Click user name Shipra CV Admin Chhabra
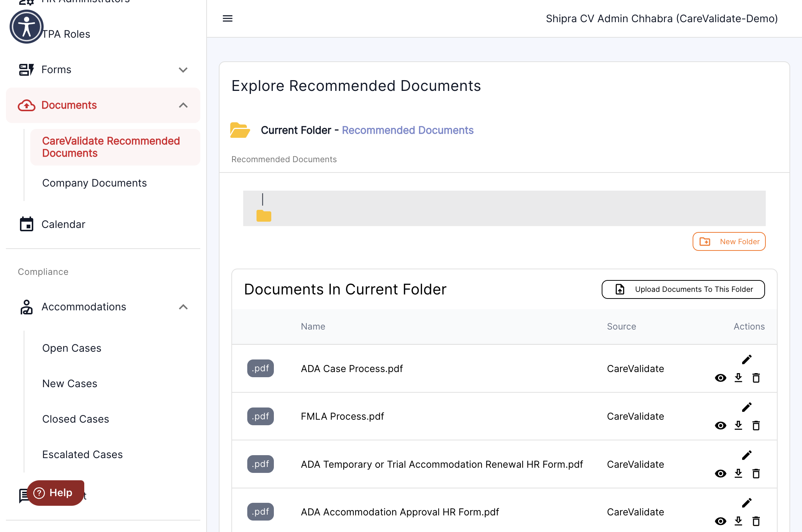This screenshot has height=532, width=802. click(x=662, y=18)
